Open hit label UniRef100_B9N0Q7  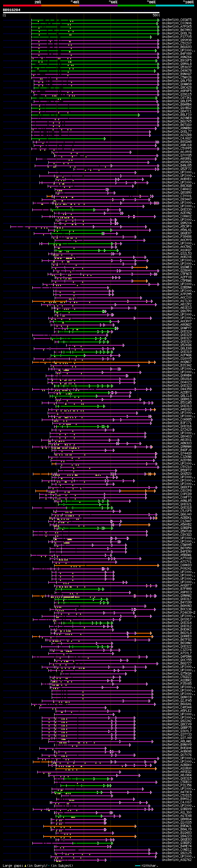[x=177, y=74]
